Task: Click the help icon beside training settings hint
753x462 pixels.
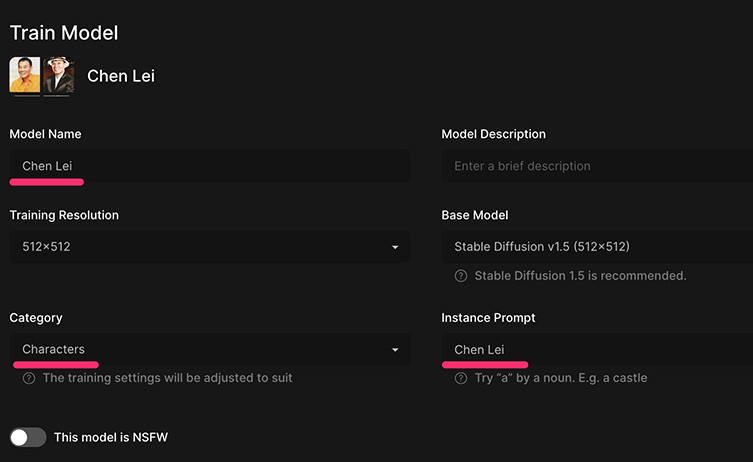Action: click(x=29, y=378)
